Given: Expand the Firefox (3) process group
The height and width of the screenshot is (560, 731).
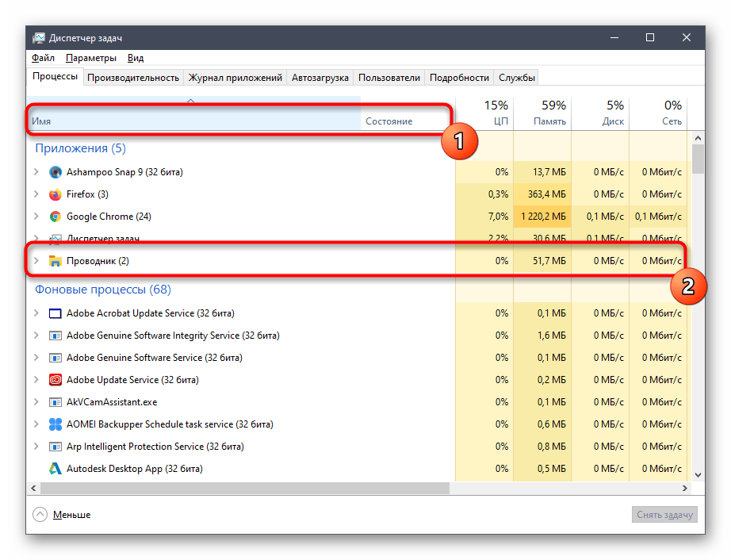Looking at the screenshot, I should point(36,194).
